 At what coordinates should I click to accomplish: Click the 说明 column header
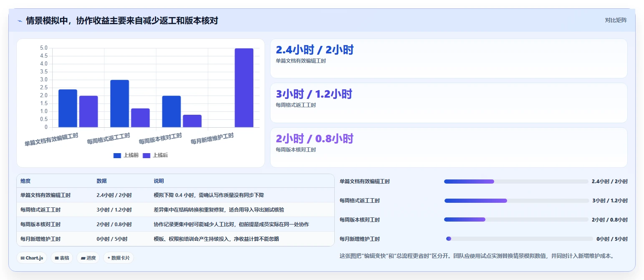[x=159, y=181]
